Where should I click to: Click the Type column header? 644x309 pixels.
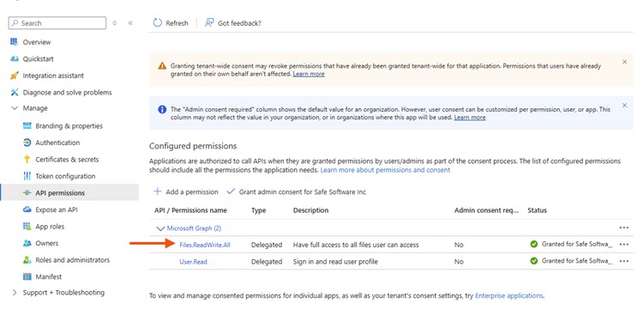pyautogui.click(x=258, y=210)
